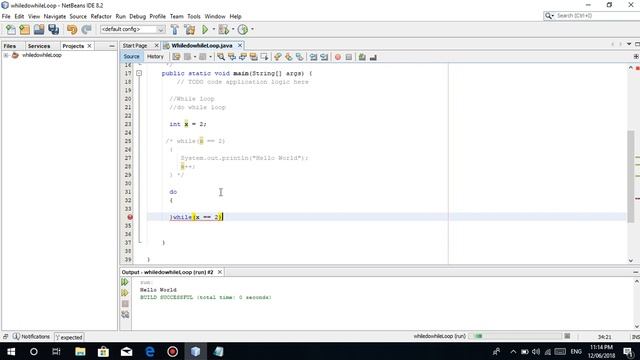The width and height of the screenshot is (640, 360).
Task: Open the Tools menu
Action: pos(194,16)
